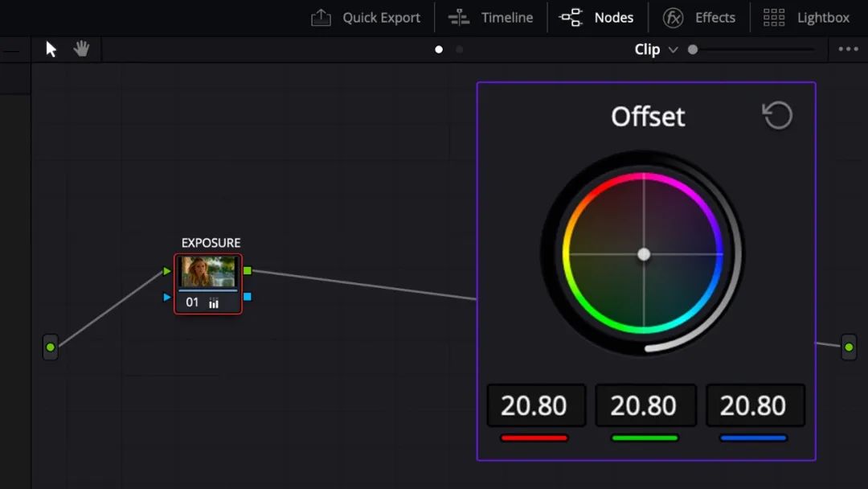Screen dimensions: 868x489
Task: Click the Effects fx icon
Action: [x=673, y=18]
